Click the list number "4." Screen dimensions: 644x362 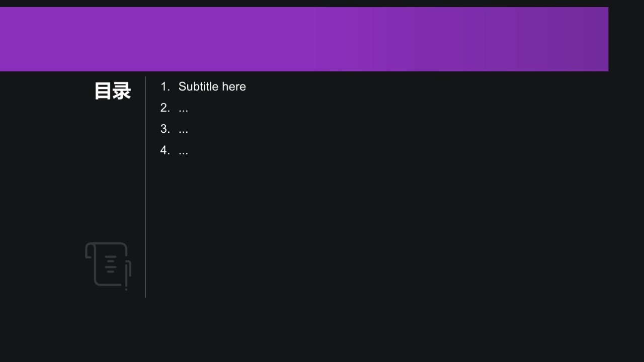tap(165, 150)
